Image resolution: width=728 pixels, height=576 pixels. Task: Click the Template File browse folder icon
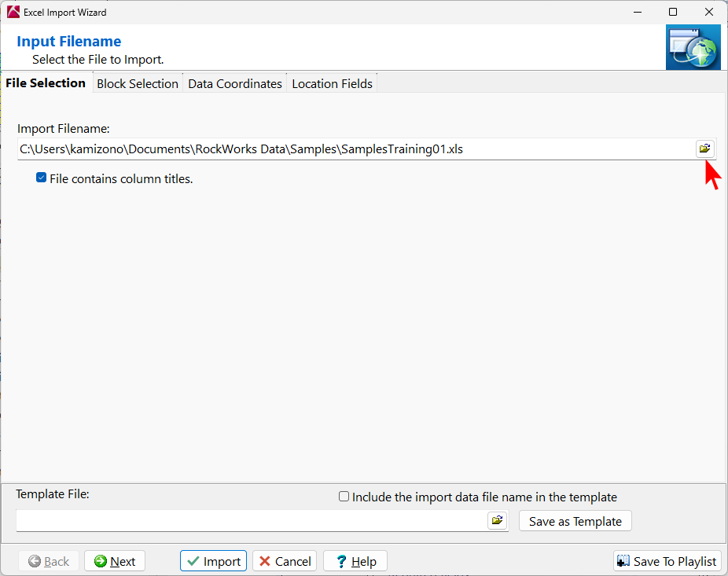[497, 520]
